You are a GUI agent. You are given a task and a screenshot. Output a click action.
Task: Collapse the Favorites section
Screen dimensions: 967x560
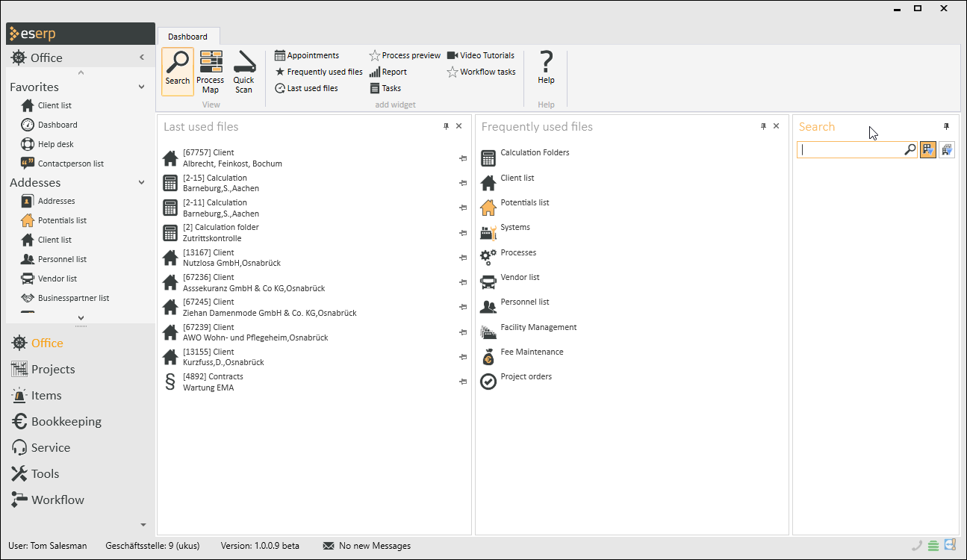click(141, 87)
